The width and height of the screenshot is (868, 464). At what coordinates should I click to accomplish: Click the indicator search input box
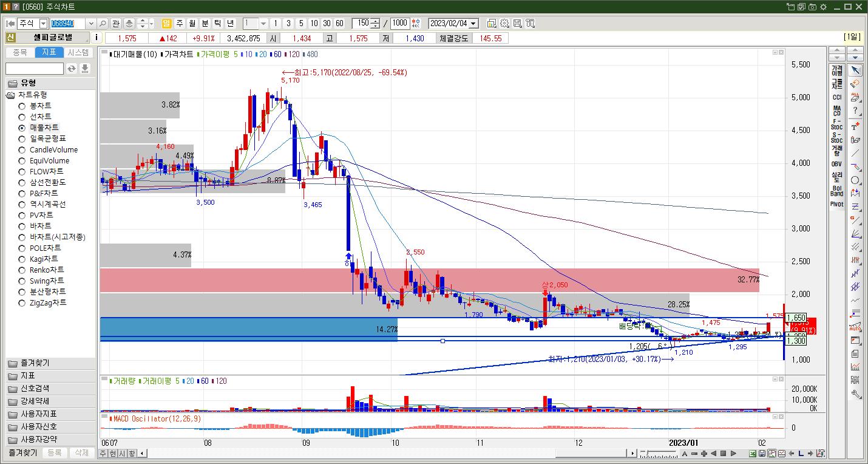[x=35, y=69]
